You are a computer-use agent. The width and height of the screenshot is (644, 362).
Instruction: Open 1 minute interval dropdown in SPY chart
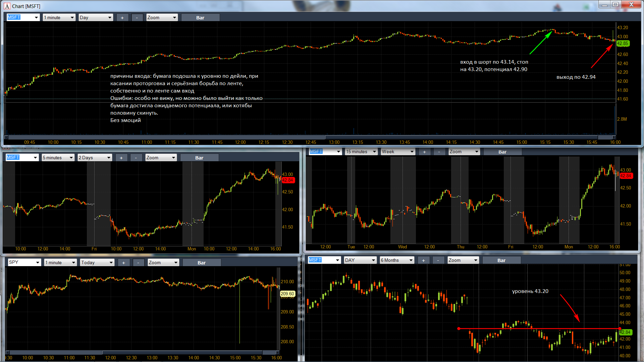click(x=60, y=262)
